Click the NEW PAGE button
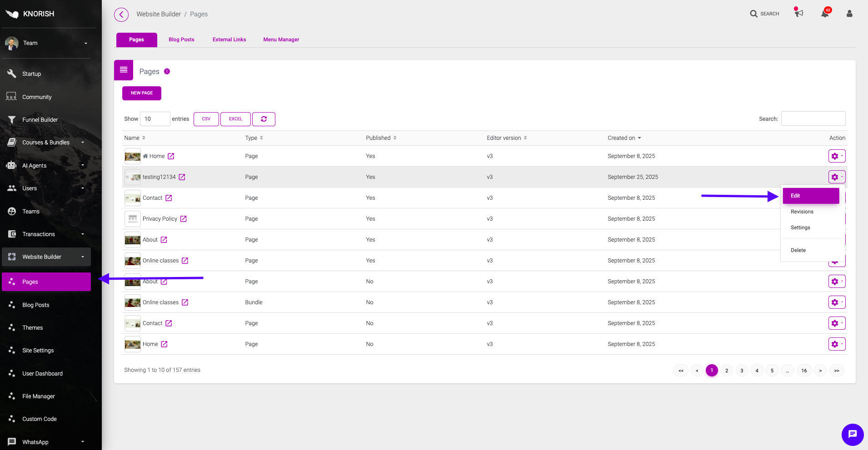 click(x=142, y=93)
